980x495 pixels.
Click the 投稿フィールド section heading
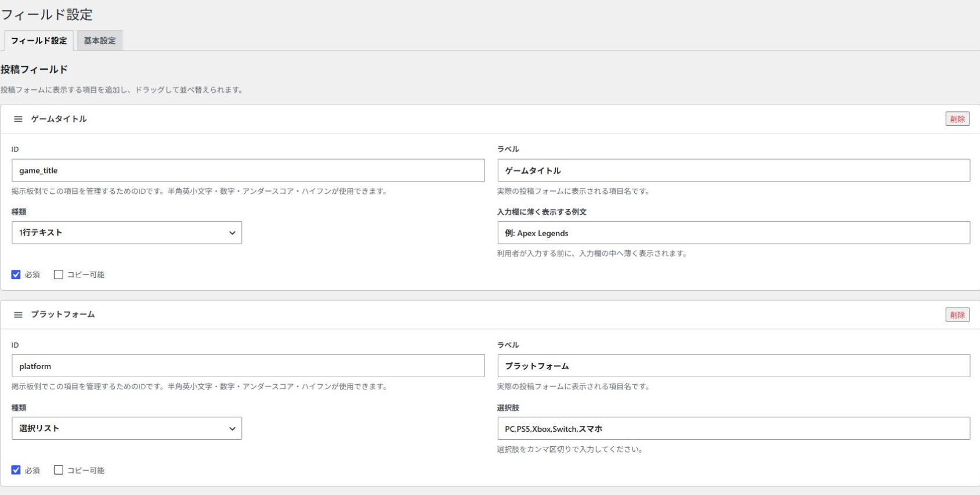coord(34,70)
